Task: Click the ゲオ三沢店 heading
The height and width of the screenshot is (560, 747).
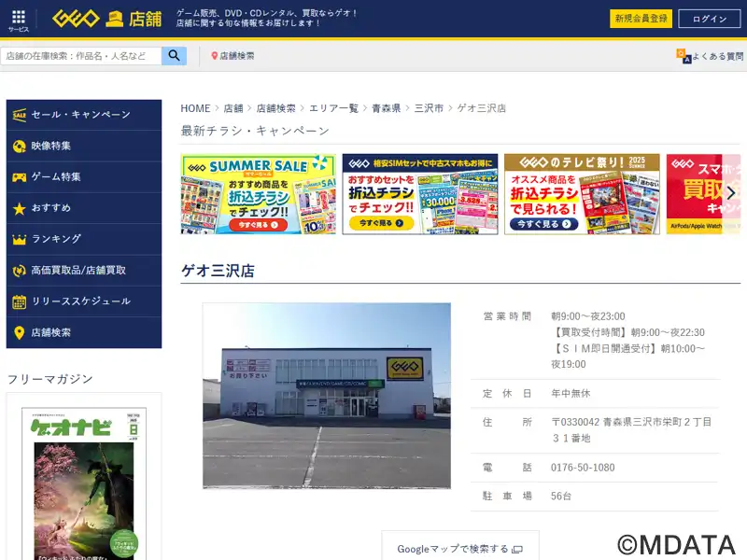Action: (218, 271)
